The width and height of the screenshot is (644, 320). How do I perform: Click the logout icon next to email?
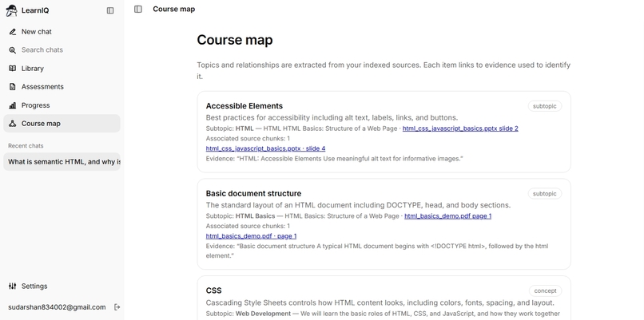tap(117, 307)
